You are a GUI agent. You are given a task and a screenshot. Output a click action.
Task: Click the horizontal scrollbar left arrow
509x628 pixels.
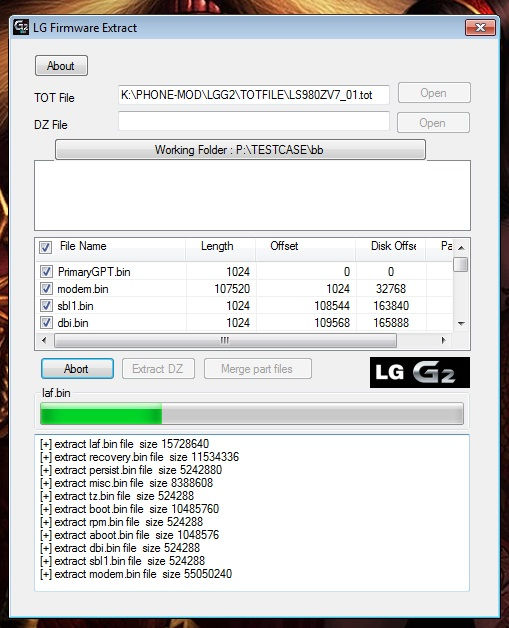click(44, 340)
